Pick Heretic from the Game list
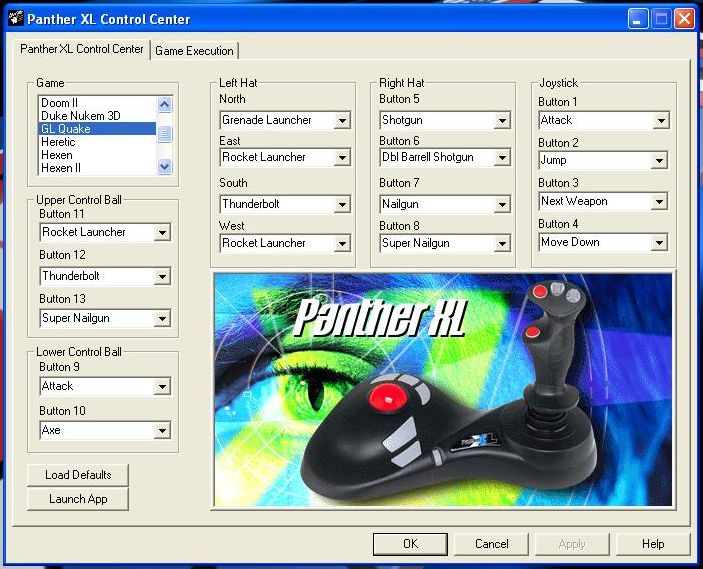Screen dimensions: 703x569 click(x=97, y=142)
